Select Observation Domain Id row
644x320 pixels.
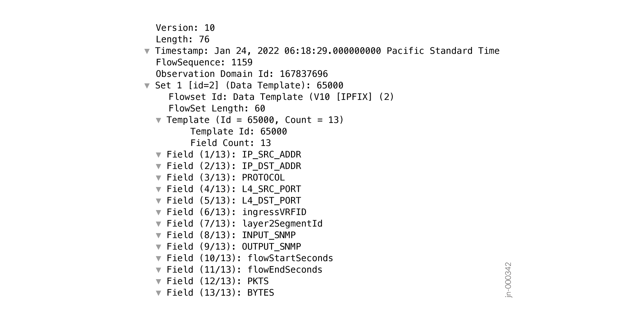(242, 74)
